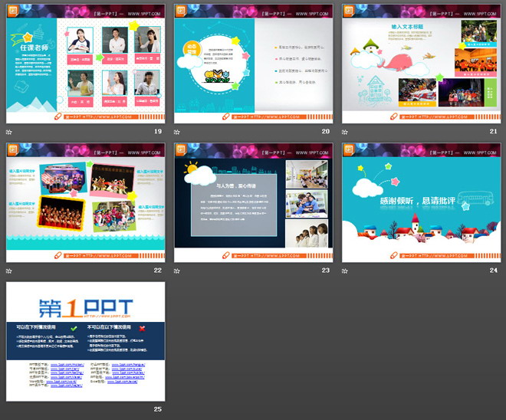Screen dimensions: 506x420
Task: Select slide 22 with four group photos
Action: [x=84, y=202]
